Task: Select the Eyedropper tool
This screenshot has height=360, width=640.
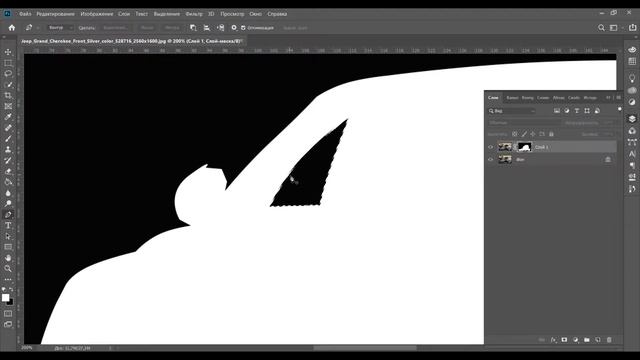Action: (8, 117)
